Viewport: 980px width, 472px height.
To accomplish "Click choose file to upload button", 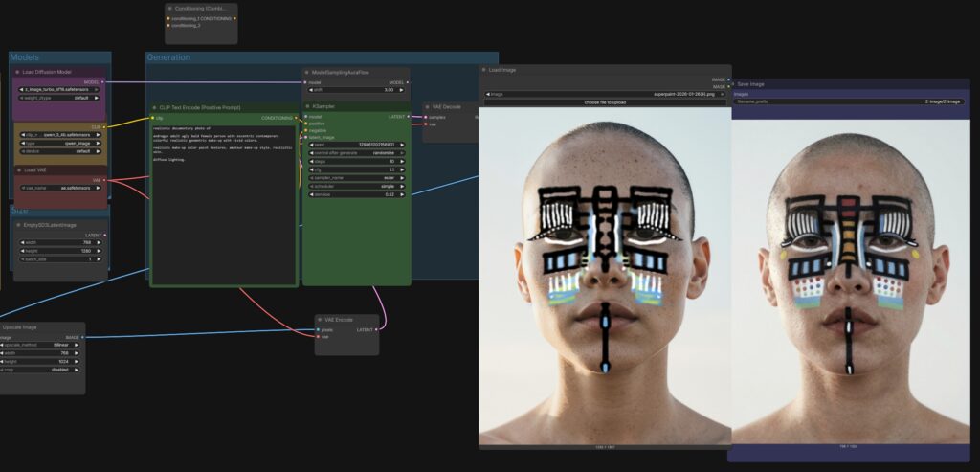I will click(605, 102).
